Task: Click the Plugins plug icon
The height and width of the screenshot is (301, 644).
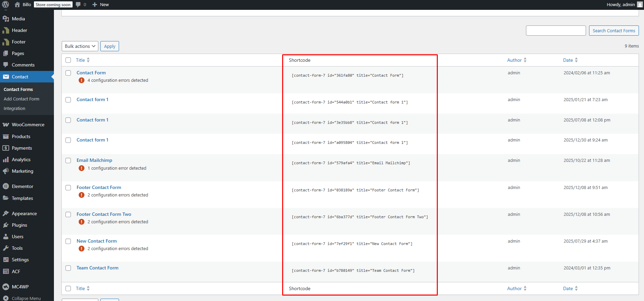Action: (x=6, y=225)
